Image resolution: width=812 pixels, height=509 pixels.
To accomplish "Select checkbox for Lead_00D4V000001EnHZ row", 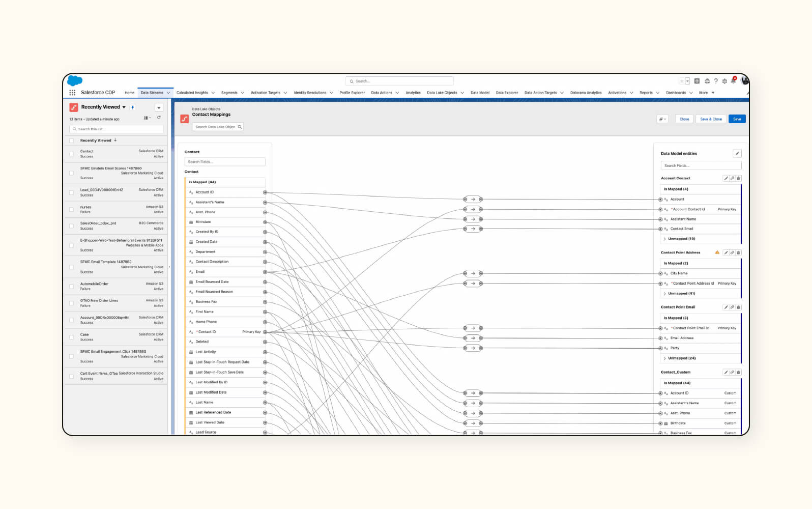I will pos(72,192).
